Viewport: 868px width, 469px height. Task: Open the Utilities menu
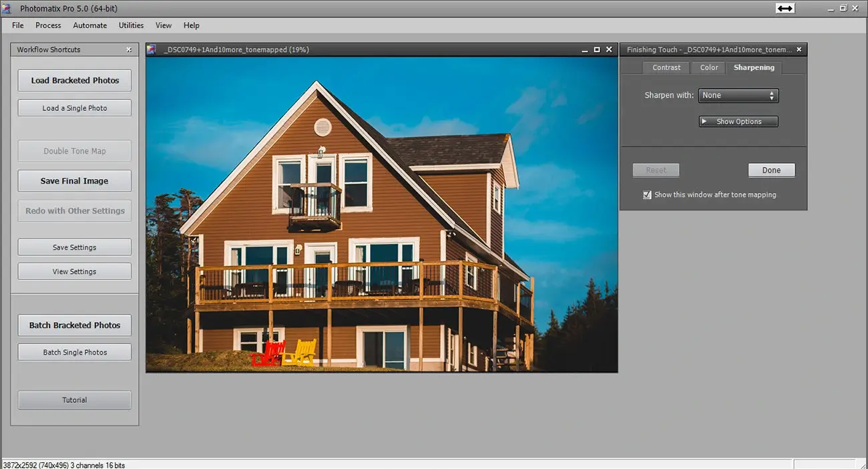tap(131, 25)
